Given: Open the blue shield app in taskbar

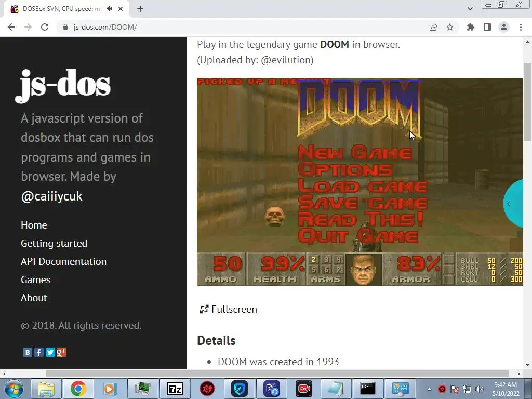Looking at the screenshot, I should [240, 389].
